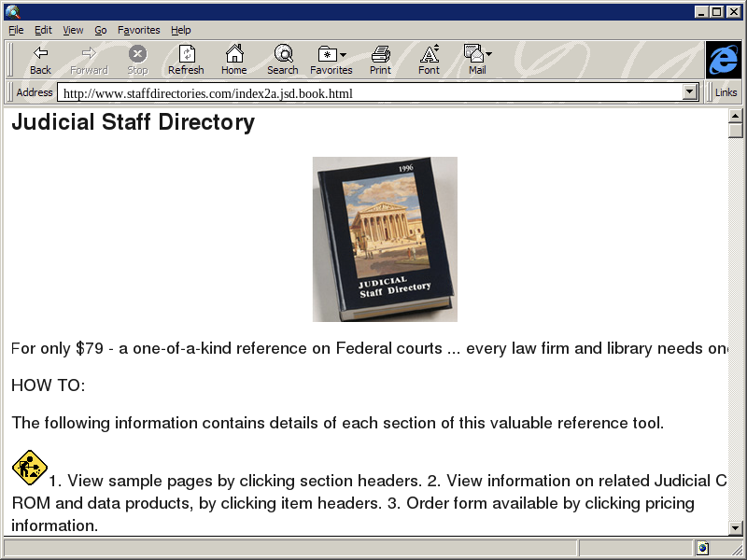Viewport: 747px width, 560px height.
Task: Expand the address bar dropdown arrow
Action: click(x=691, y=92)
